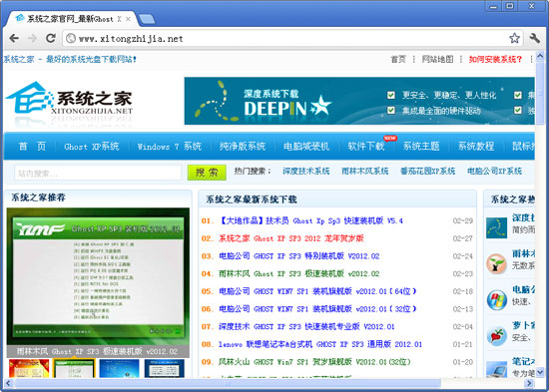Open the 纯净版系统 menu item
The width and height of the screenshot is (549, 392).
(243, 147)
